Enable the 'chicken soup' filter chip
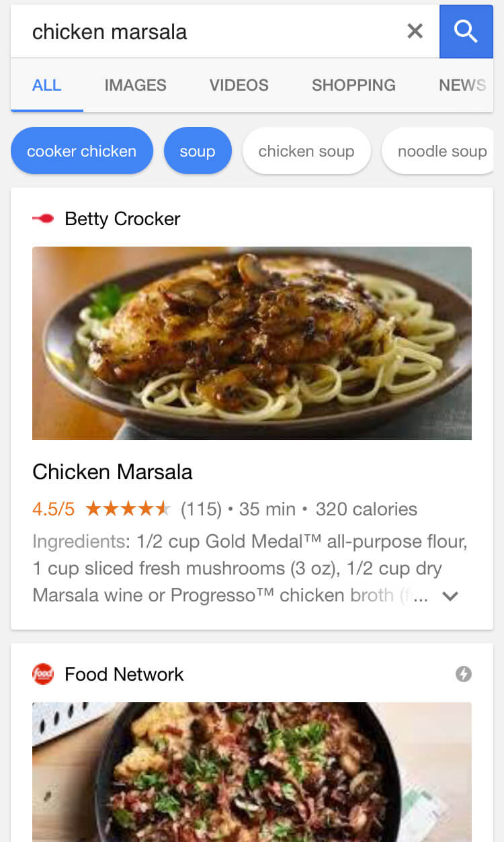 coord(306,151)
